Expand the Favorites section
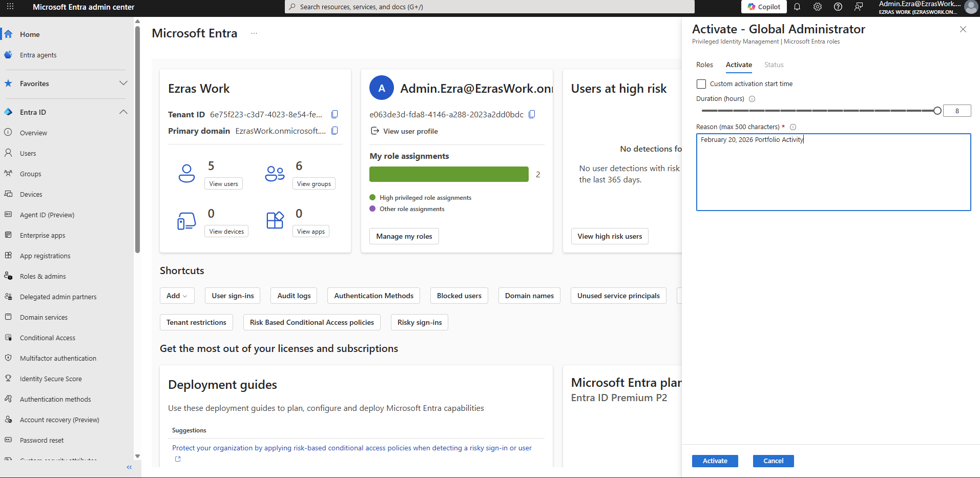This screenshot has height=478, width=980. coord(123,84)
